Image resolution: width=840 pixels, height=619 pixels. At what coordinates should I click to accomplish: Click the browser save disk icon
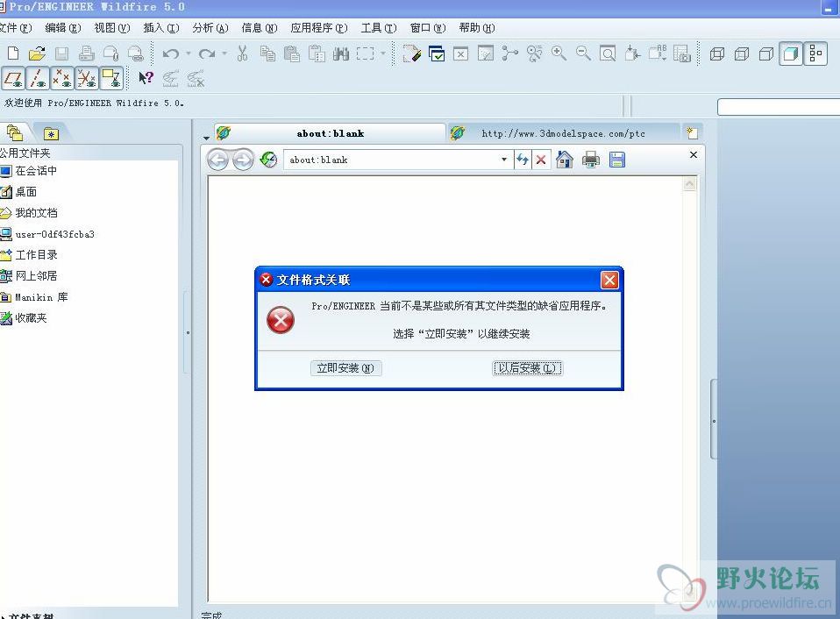point(617,160)
